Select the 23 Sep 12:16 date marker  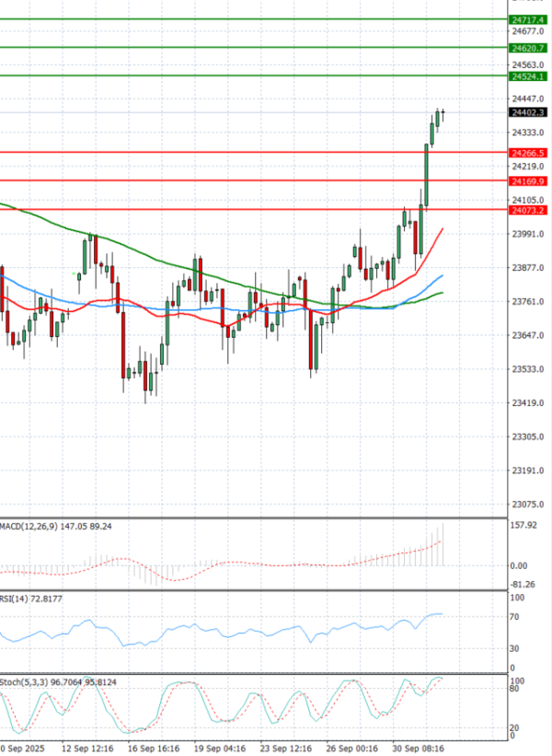pyautogui.click(x=283, y=748)
